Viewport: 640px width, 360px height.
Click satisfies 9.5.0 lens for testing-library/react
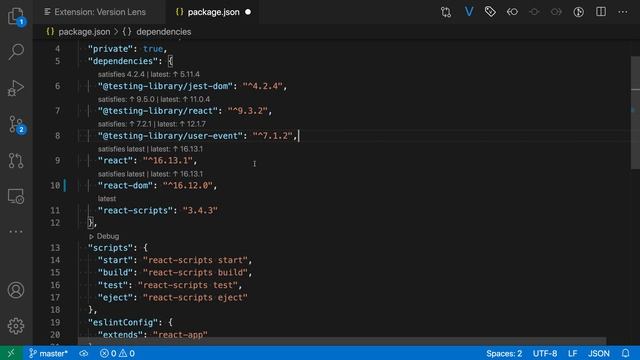point(126,99)
